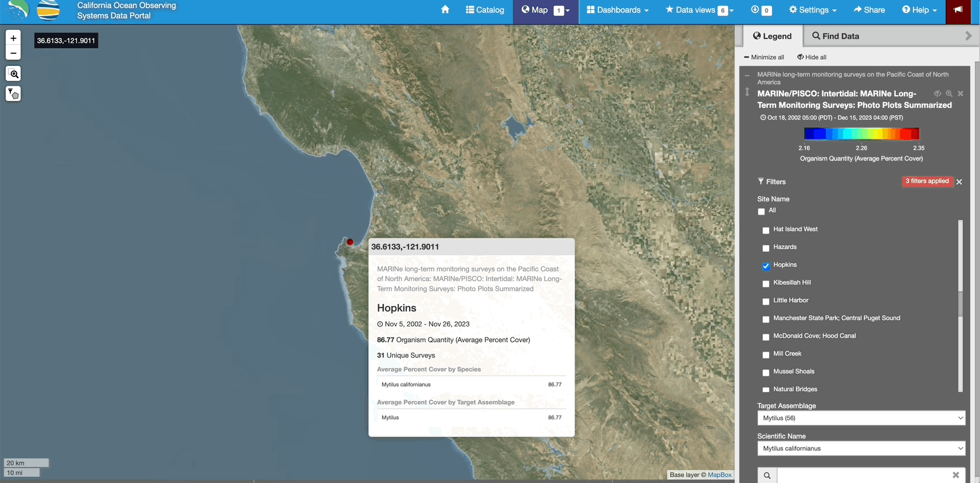Open Scientific Name dropdown

click(x=861, y=449)
